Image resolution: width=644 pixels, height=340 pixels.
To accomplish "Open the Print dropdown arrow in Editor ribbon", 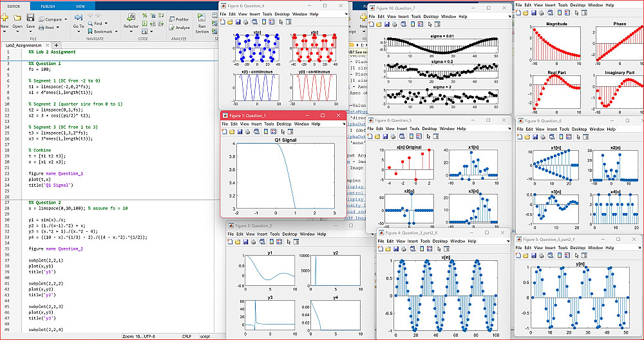I will click(57, 28).
